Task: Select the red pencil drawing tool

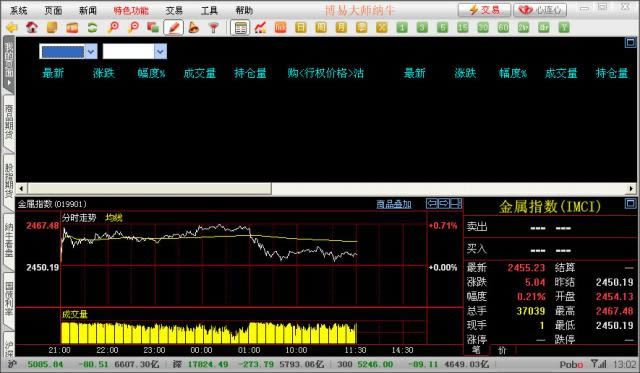Action: [x=173, y=28]
